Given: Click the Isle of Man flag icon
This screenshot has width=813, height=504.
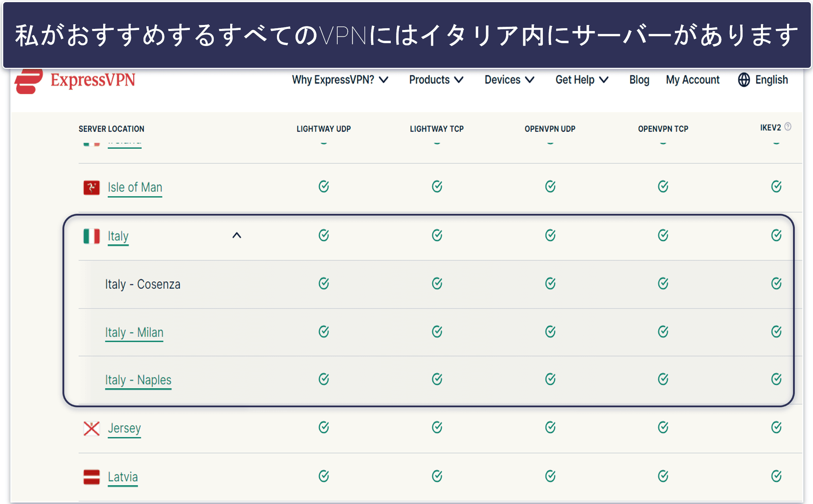Looking at the screenshot, I should click(x=91, y=187).
